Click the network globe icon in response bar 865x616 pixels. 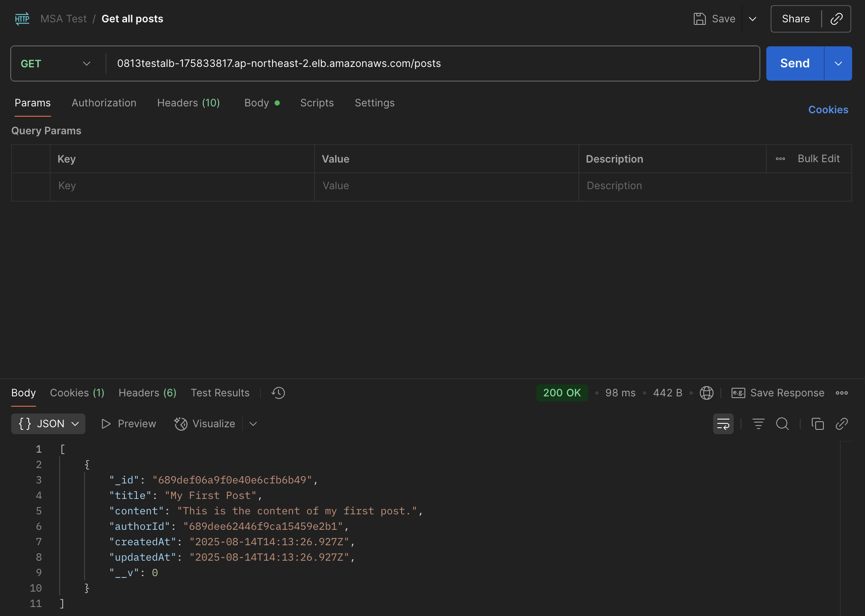[706, 393]
